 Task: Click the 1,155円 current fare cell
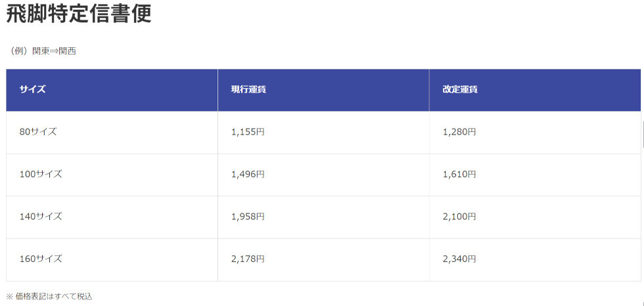pyautogui.click(x=248, y=132)
